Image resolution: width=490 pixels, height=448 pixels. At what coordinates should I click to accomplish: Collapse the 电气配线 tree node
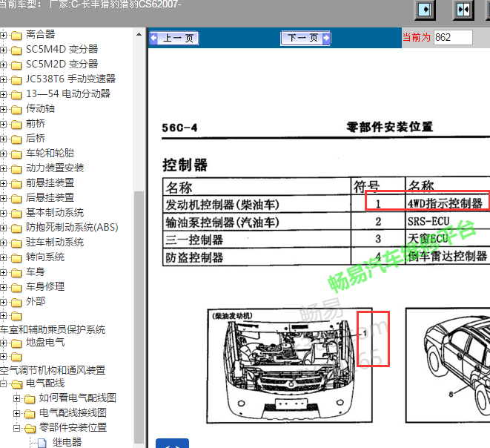pyautogui.click(x=3, y=383)
